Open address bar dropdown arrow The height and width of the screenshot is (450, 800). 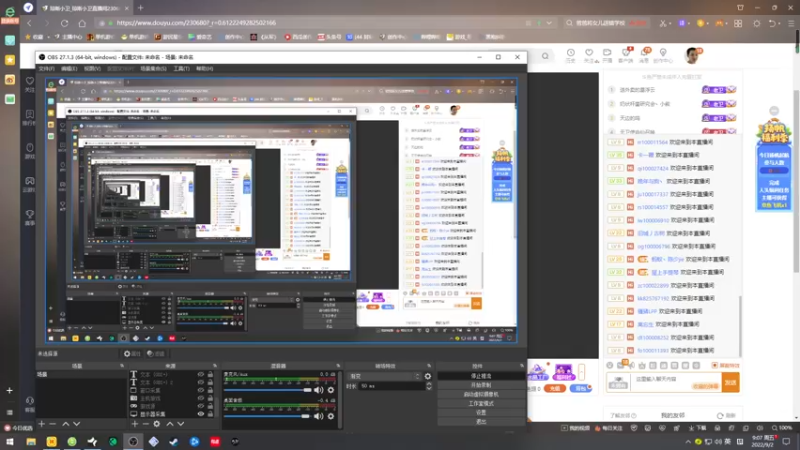[x=549, y=23]
